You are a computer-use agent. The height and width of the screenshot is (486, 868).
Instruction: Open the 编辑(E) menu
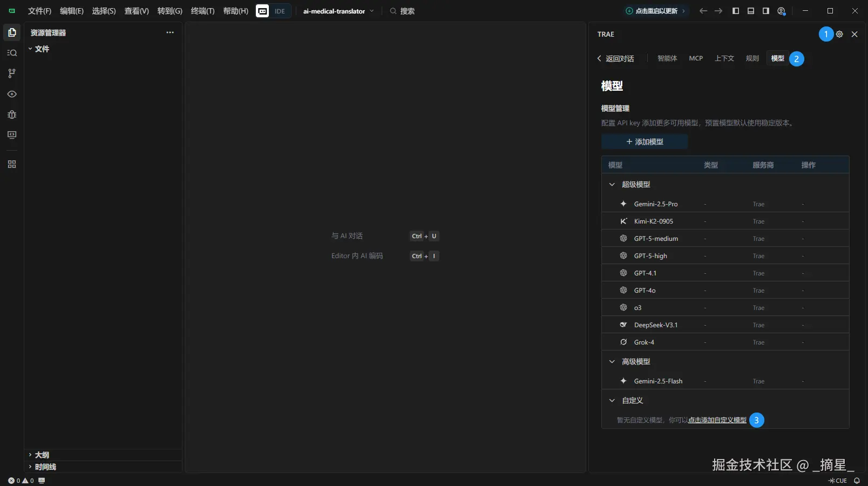[x=72, y=11]
